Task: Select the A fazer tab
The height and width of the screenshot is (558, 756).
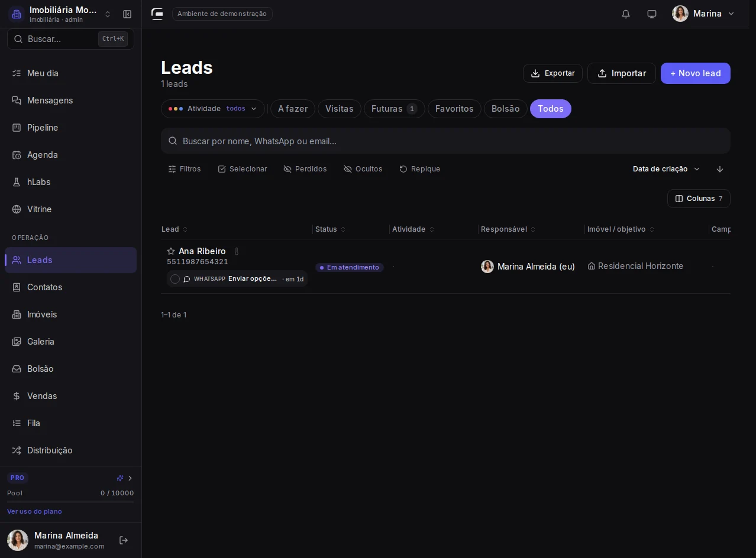Action: click(x=293, y=109)
